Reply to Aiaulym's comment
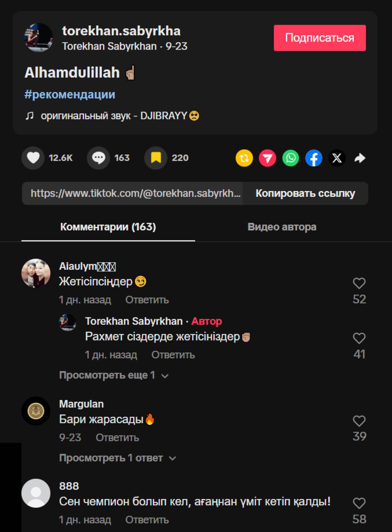The image size is (392, 532). click(147, 300)
